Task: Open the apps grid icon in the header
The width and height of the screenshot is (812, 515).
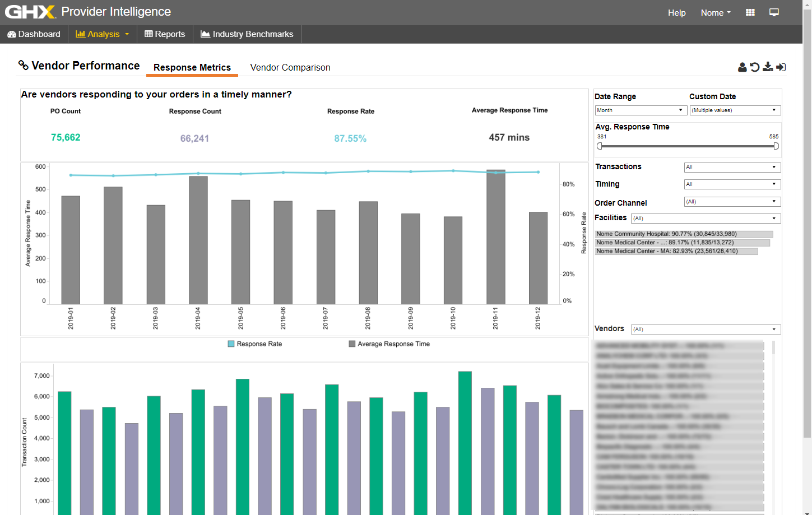Action: pyautogui.click(x=750, y=12)
